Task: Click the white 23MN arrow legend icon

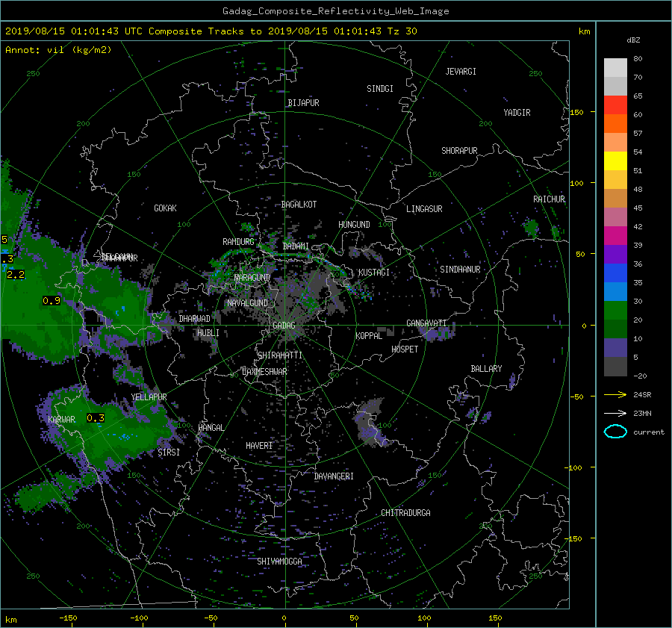Action: click(615, 413)
